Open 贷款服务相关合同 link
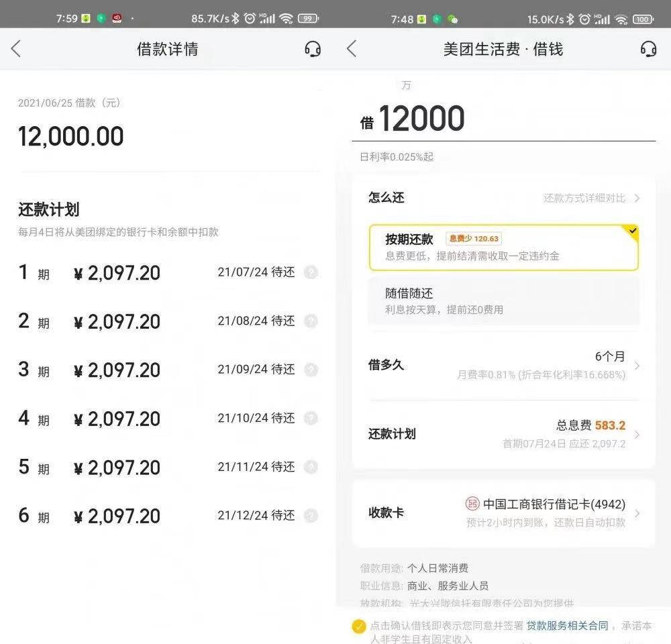Screen dimensions: 671x644 point(567,626)
